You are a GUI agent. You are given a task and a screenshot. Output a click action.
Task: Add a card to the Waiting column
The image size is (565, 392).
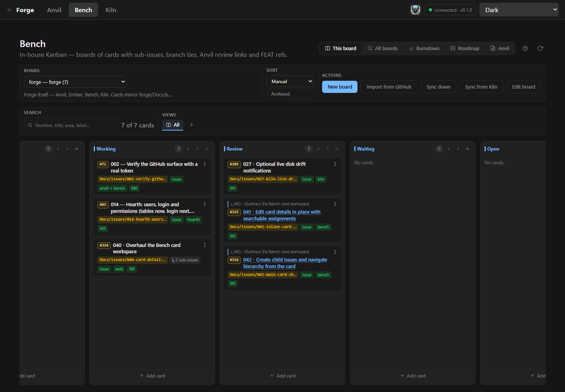tap(413, 376)
